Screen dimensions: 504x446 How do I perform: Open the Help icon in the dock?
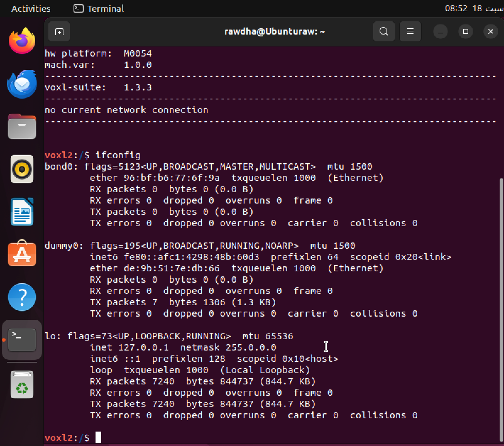tap(22, 297)
